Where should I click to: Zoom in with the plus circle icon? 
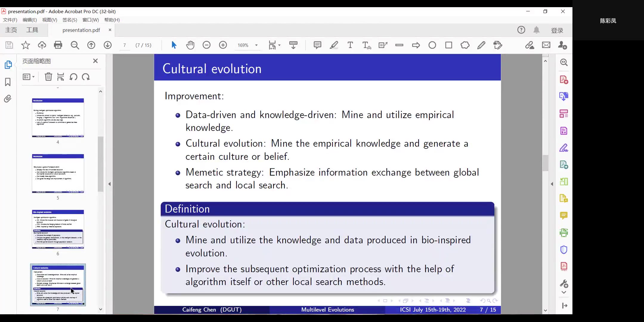point(223,45)
